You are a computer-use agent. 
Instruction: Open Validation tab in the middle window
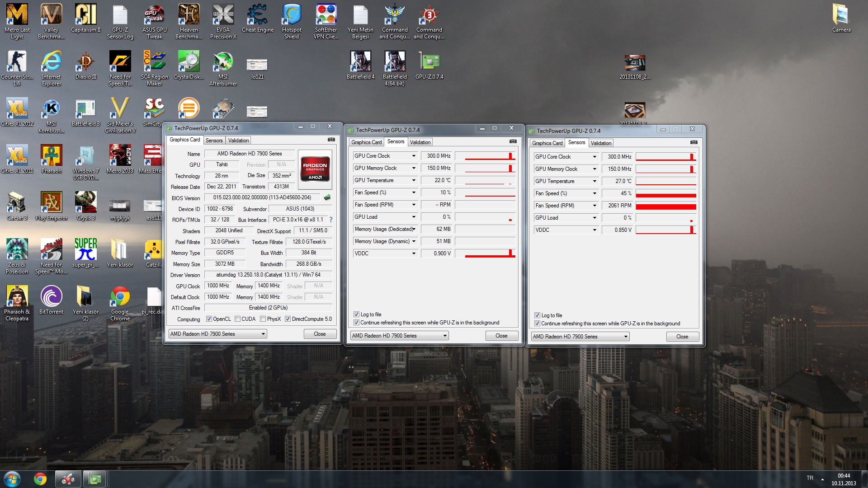coord(420,142)
